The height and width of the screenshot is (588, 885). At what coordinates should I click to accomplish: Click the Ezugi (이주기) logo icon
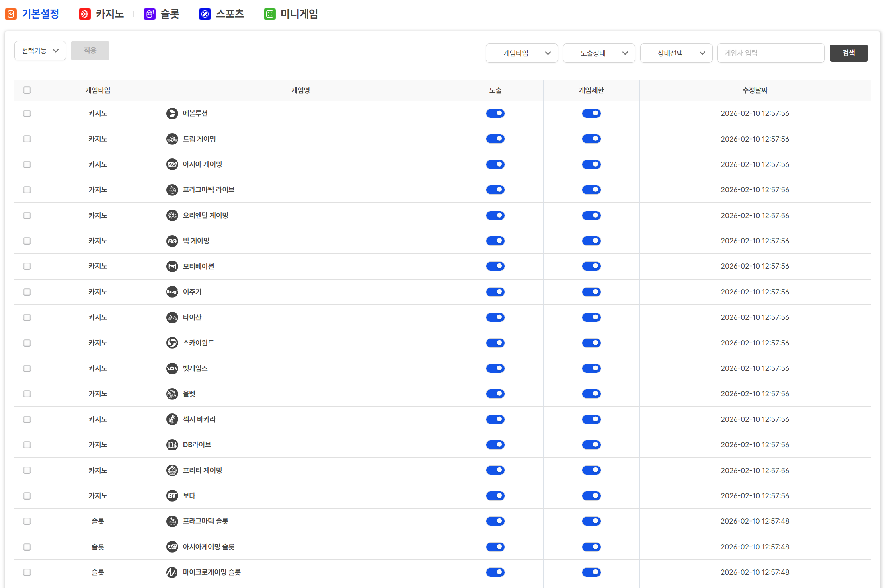pos(172,292)
